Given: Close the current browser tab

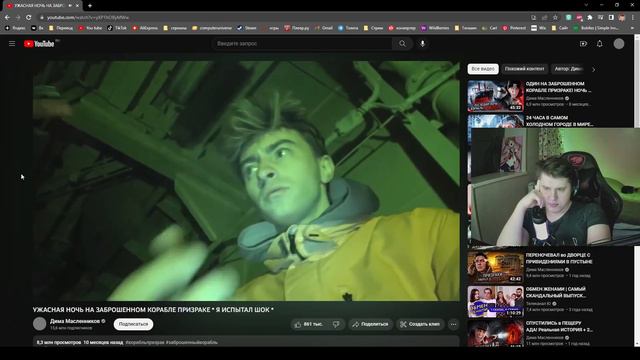Looking at the screenshot, I should [x=78, y=6].
